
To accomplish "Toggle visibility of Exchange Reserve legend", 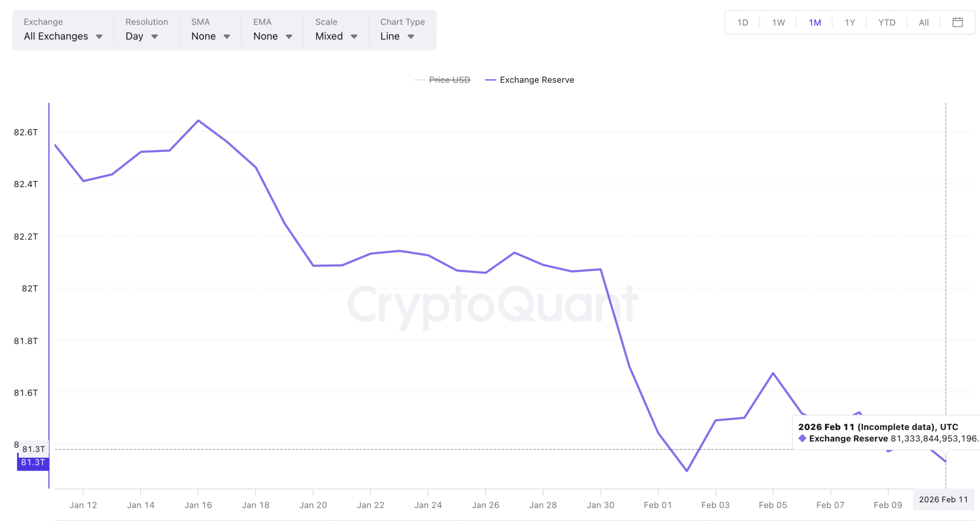I will (x=537, y=80).
